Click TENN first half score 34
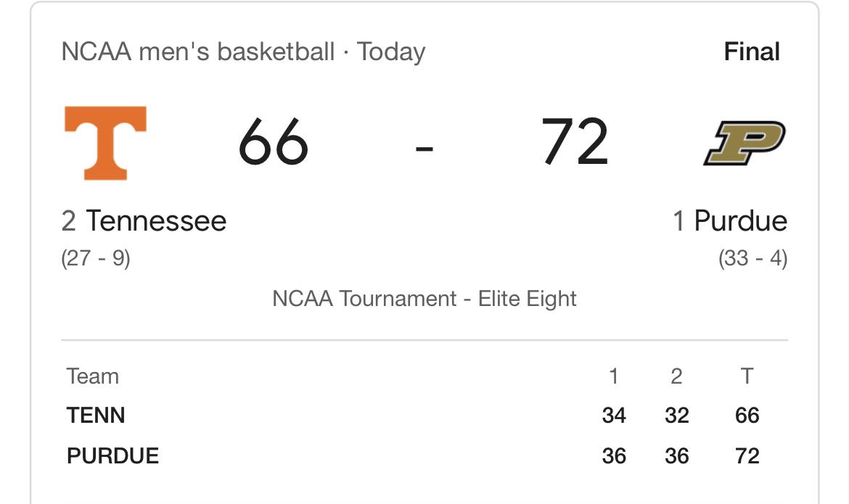849x504 pixels. tap(614, 416)
